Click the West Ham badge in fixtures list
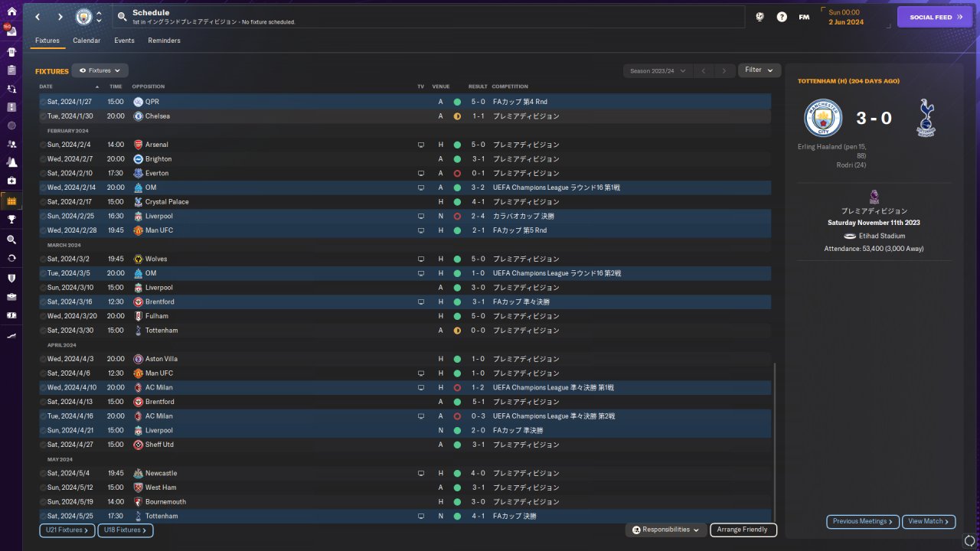980x551 pixels. (x=138, y=487)
